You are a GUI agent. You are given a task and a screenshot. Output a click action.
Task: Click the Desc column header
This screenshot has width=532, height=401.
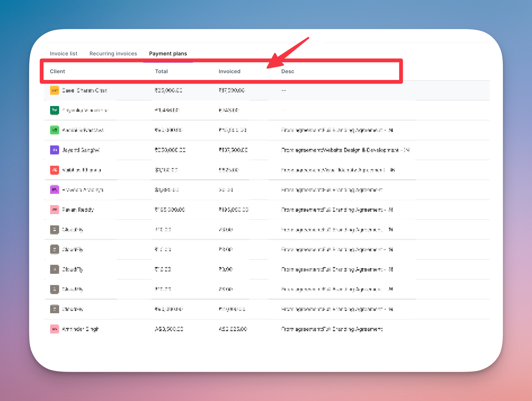[x=288, y=71]
